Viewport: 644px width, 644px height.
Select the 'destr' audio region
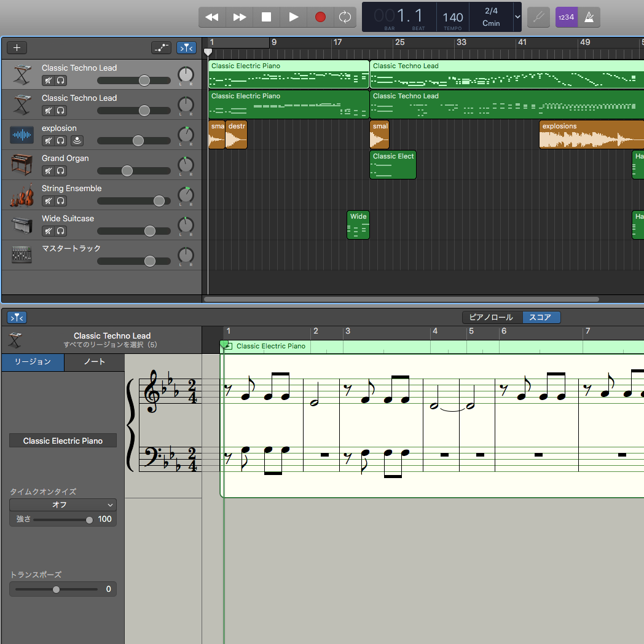pos(236,135)
